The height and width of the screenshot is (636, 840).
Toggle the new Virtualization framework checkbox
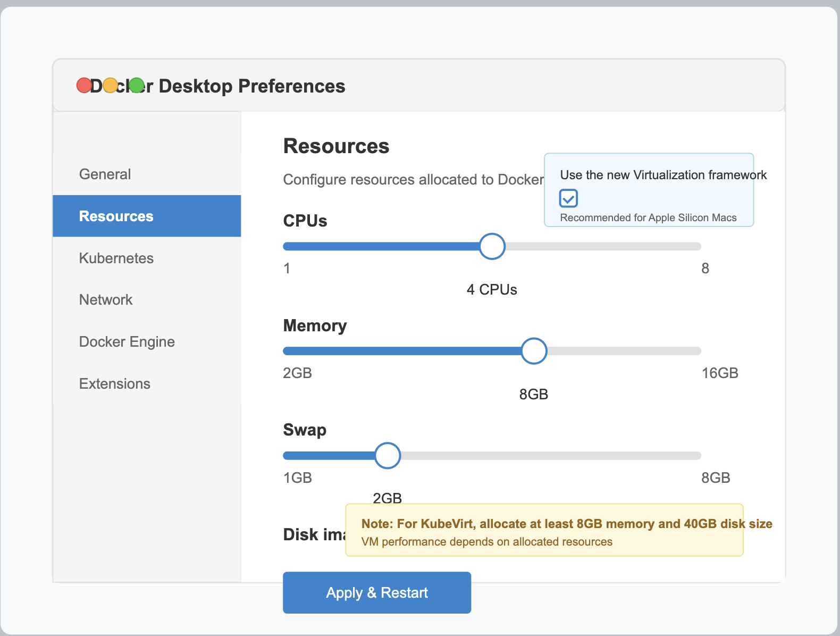pos(568,198)
